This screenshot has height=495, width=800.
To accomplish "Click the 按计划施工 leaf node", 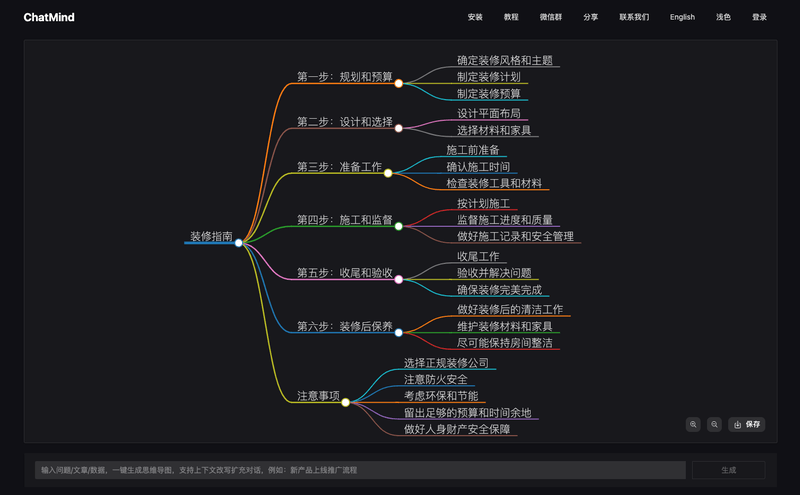I will click(x=484, y=203).
